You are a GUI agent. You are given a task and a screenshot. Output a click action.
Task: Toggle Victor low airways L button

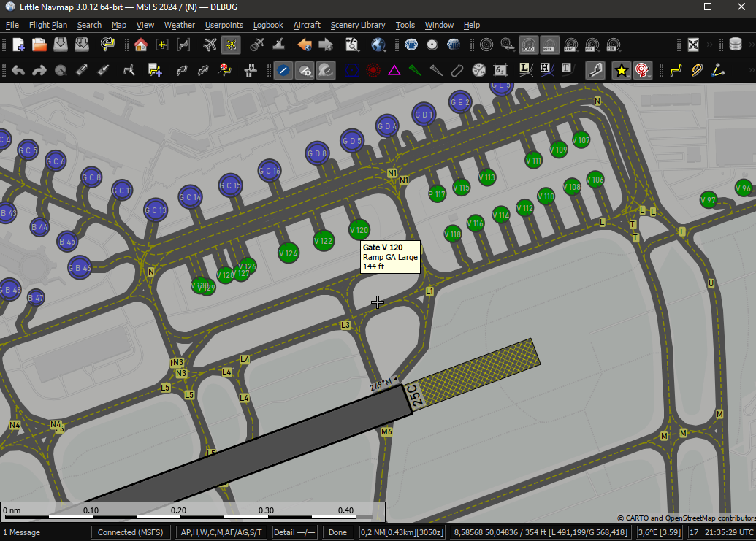525,70
